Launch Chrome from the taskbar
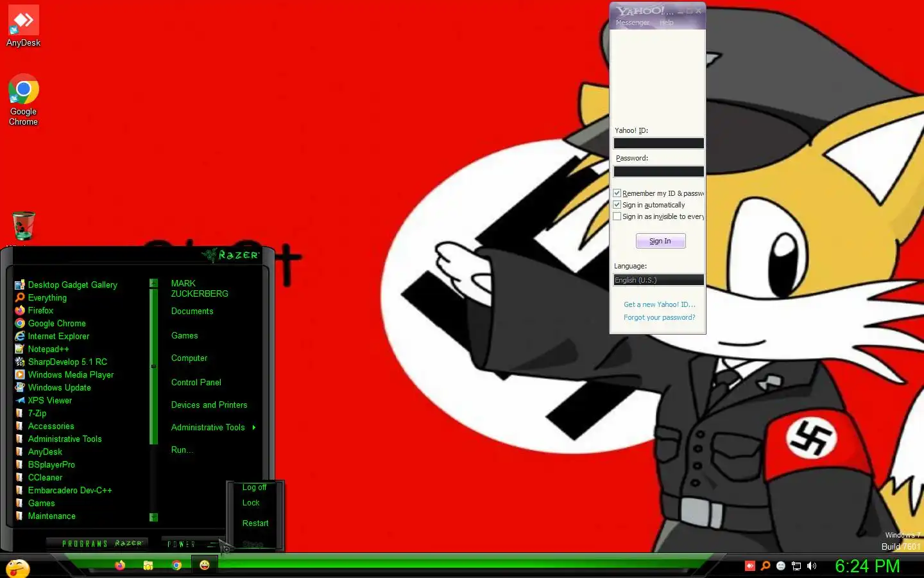 176,565
